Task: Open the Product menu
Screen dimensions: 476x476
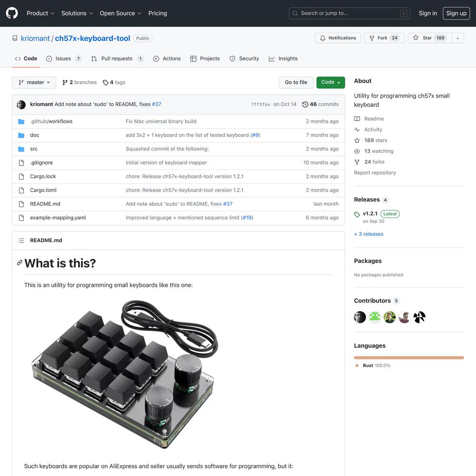Action: coord(40,13)
